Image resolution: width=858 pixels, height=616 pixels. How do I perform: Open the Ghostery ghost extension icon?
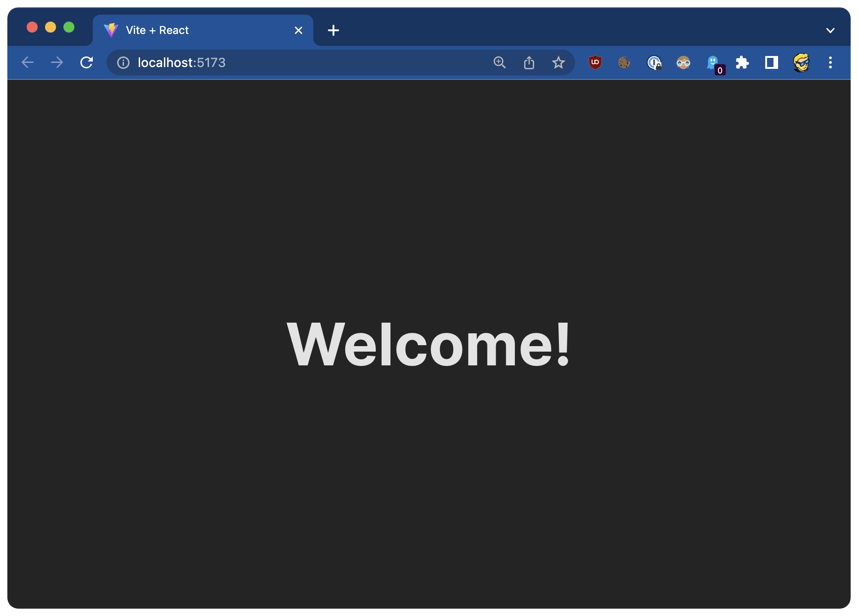point(713,62)
